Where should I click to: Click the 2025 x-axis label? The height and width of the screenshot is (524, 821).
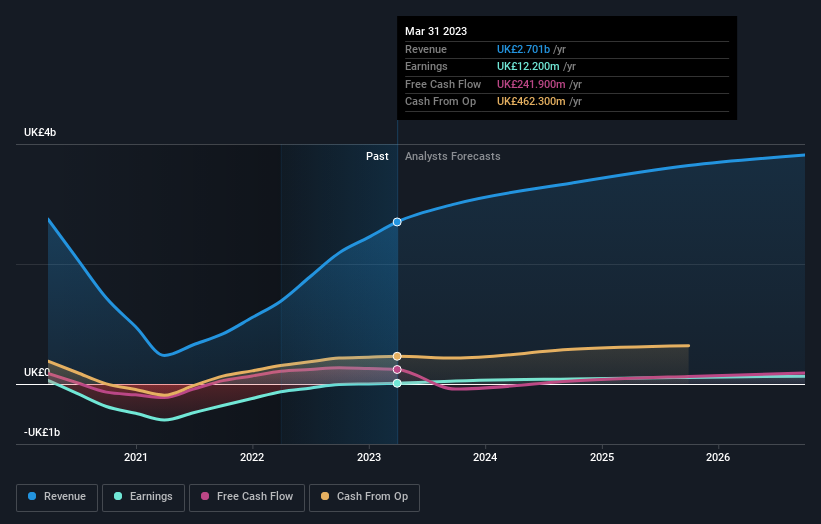[602, 457]
